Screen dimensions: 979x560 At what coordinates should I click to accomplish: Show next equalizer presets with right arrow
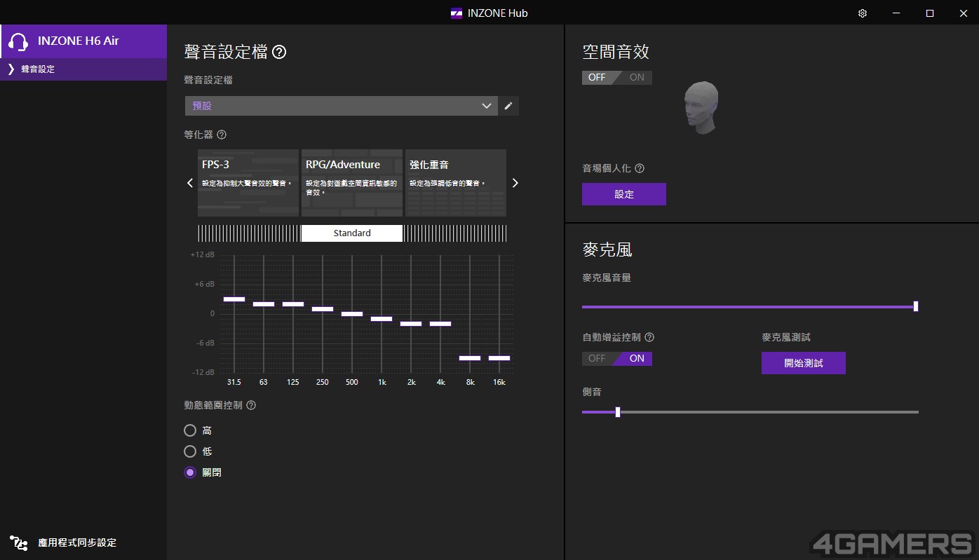pyautogui.click(x=515, y=183)
